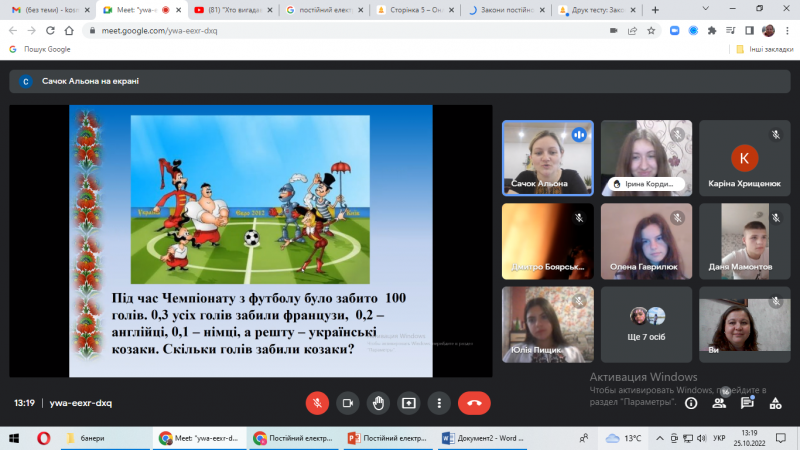The image size is (800, 450).
Task: Open the Windows Start menu
Action: pyautogui.click(x=14, y=438)
